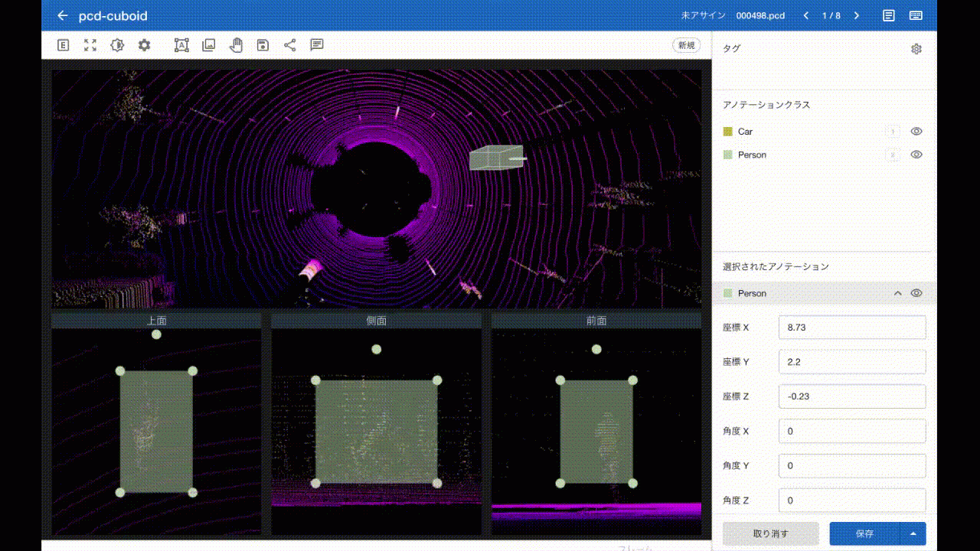Screen dimensions: 980x551
Task: Hide the selected Person annotation
Action: [916, 293]
